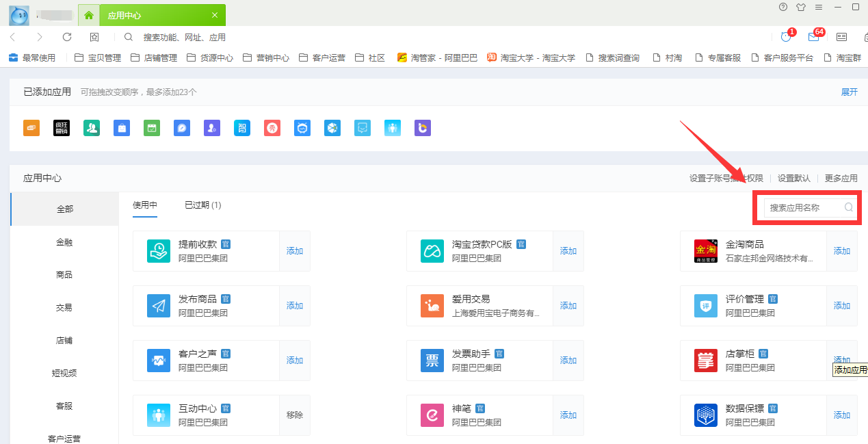Expand the added apps section with 展开
Screen dimensions: 868x444
pyautogui.click(x=849, y=92)
